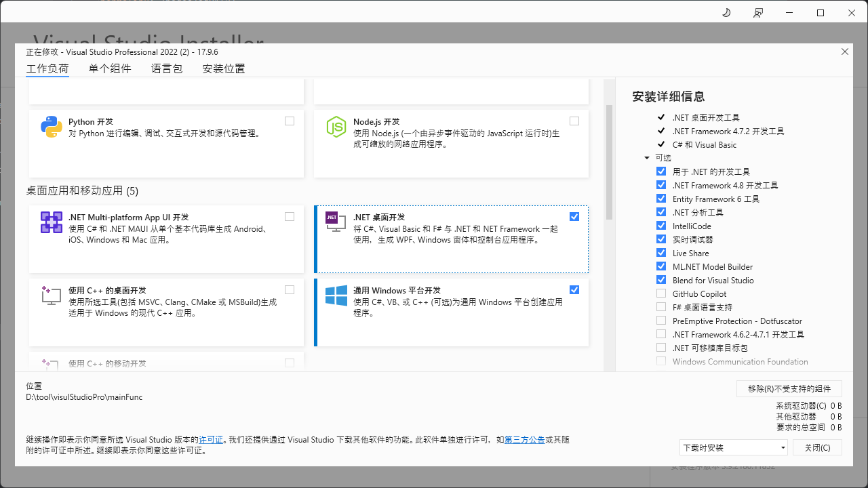Switch to the 安装位置 tab

[x=224, y=68]
